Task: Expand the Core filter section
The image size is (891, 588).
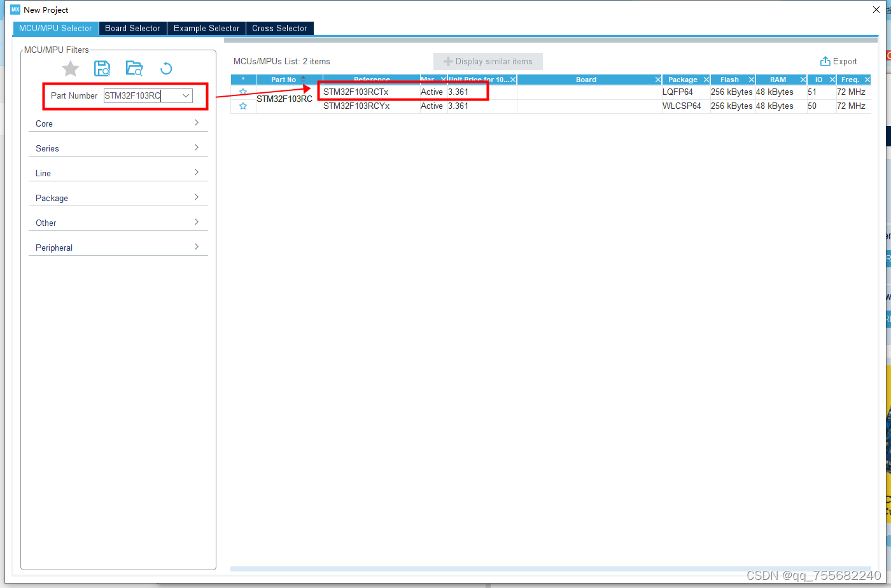Action: tap(118, 123)
